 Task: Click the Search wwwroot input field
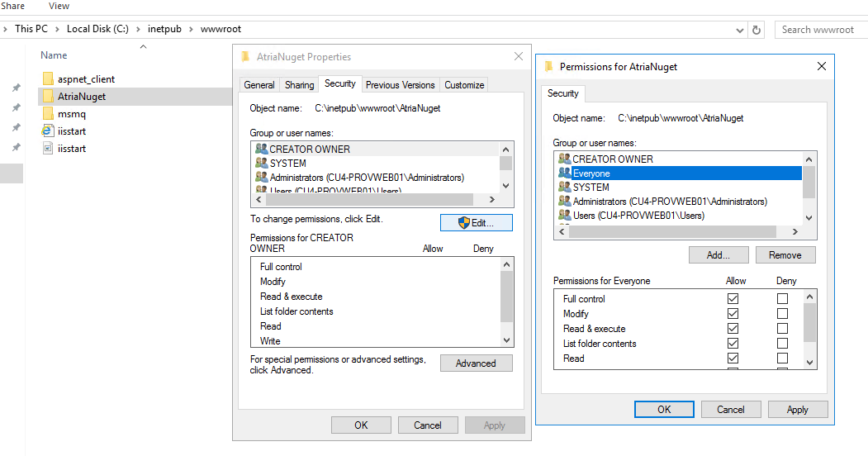[x=822, y=30]
